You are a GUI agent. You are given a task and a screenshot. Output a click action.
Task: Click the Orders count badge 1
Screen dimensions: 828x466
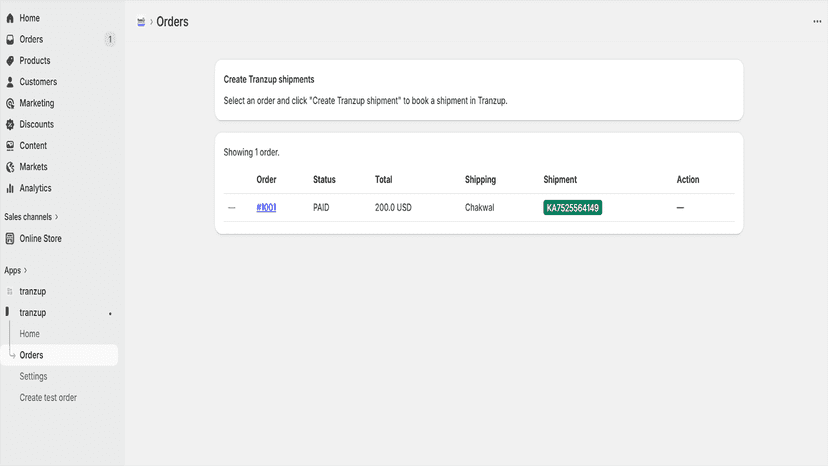[110, 40]
